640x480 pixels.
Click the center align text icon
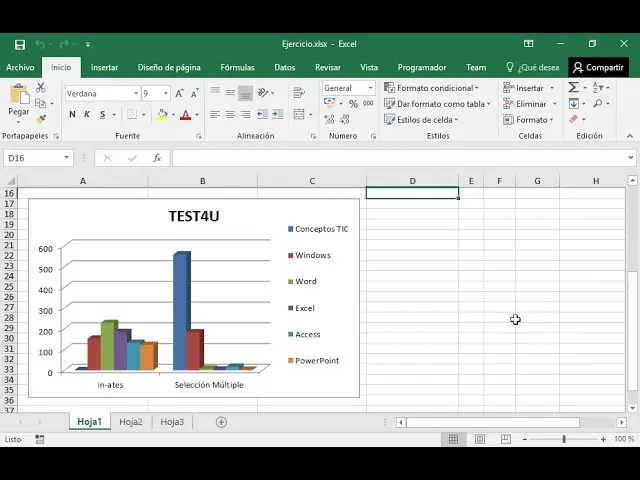230,114
